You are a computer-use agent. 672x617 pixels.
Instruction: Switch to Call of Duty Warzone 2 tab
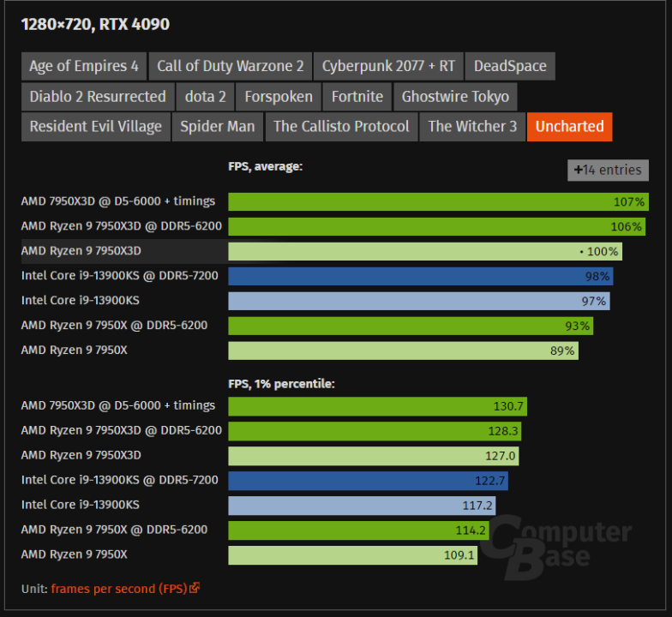click(x=230, y=67)
